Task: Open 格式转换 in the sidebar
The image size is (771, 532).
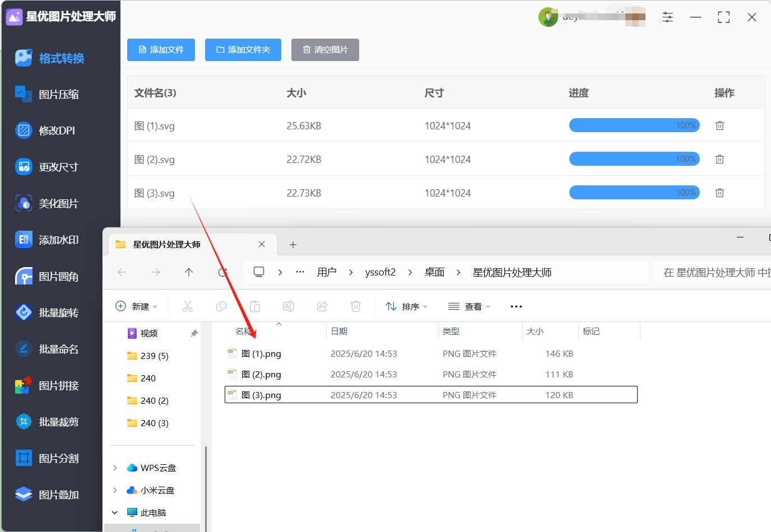Action: [x=50, y=58]
